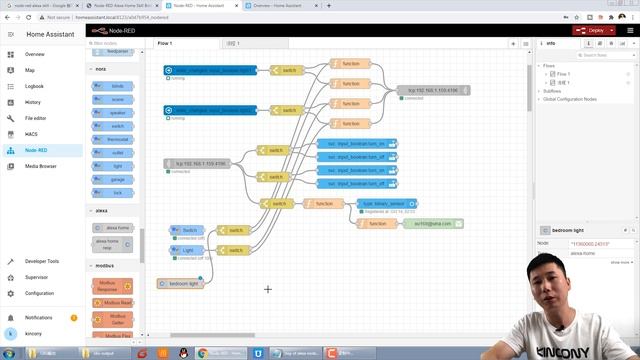The width and height of the screenshot is (640, 360).
Task: Switch to the second workspace flow tab
Action: (x=255, y=43)
